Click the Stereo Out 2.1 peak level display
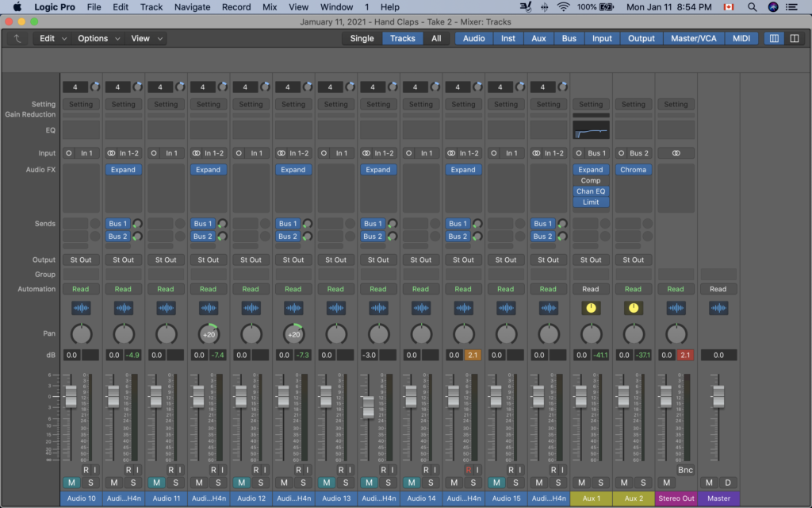 pyautogui.click(x=684, y=355)
